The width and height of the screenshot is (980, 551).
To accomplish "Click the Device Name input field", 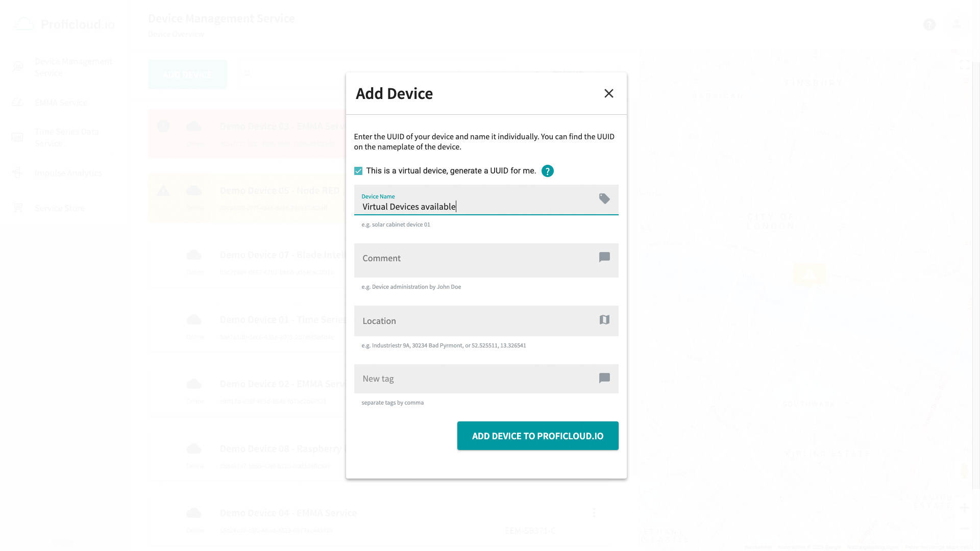I will [486, 207].
